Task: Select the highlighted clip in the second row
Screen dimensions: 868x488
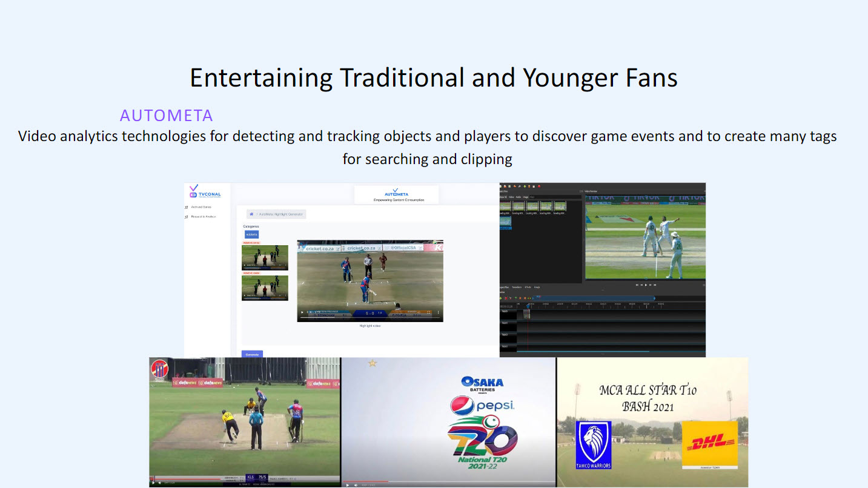Action: pyautogui.click(x=505, y=223)
